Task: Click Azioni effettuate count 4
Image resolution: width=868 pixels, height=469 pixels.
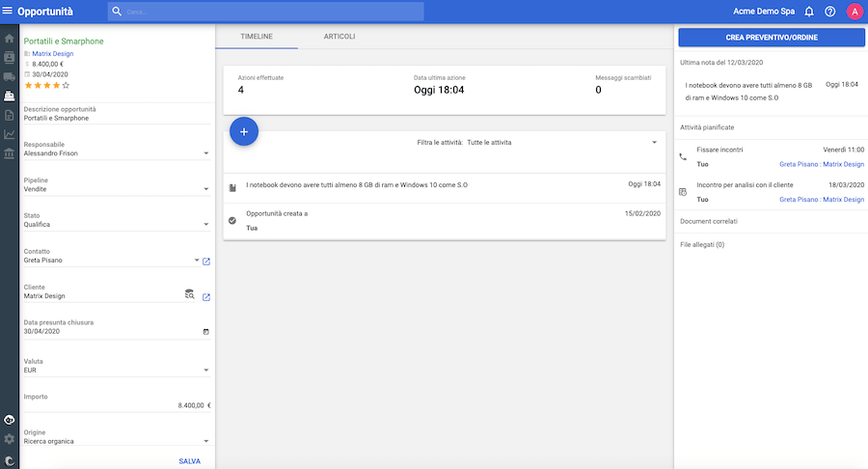Action: (241, 90)
